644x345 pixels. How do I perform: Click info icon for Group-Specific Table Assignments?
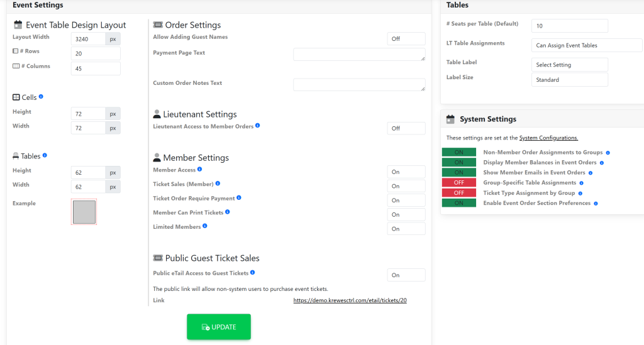coord(580,183)
